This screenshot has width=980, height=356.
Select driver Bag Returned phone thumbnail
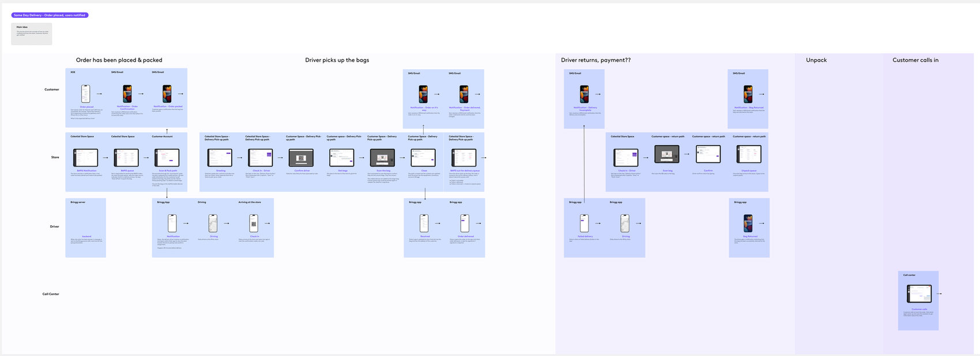748,224
